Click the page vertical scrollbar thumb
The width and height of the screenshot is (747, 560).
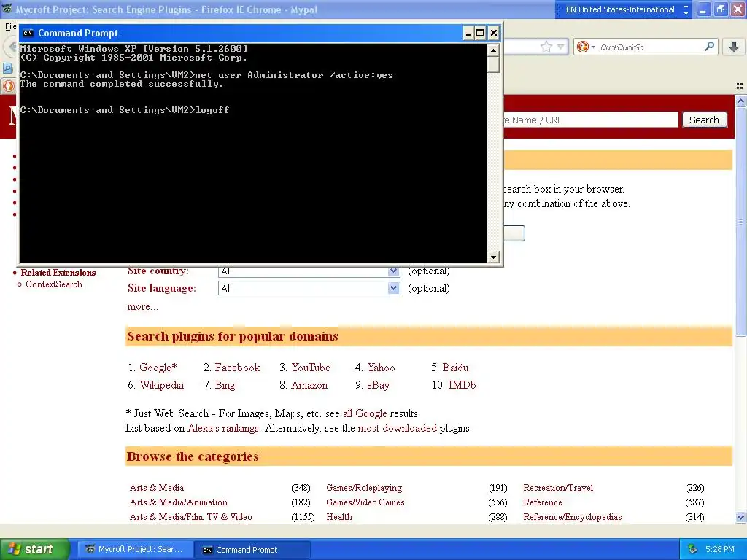(740, 222)
